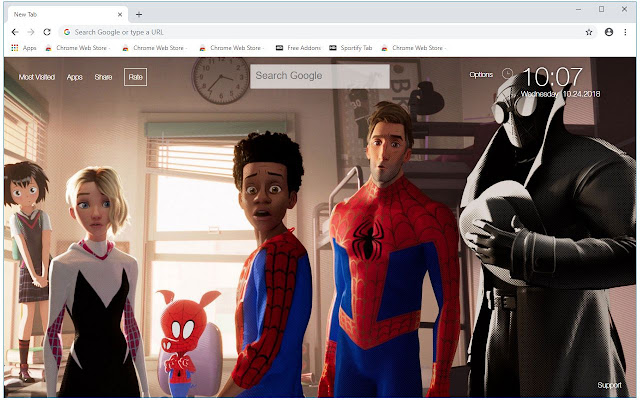640x400 pixels.
Task: Click the boxed Rate button
Action: coord(136,77)
